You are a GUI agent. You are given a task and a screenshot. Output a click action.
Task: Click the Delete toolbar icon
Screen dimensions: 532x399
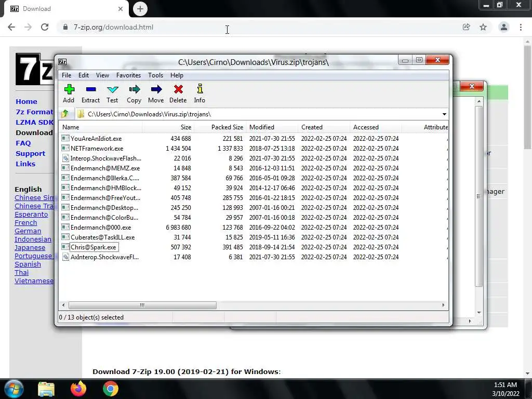[x=178, y=89]
